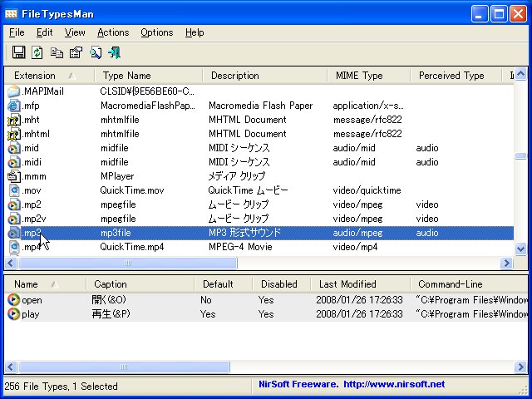
Task: Click the FileTypesMan title bar icon
Action: [x=11, y=14]
